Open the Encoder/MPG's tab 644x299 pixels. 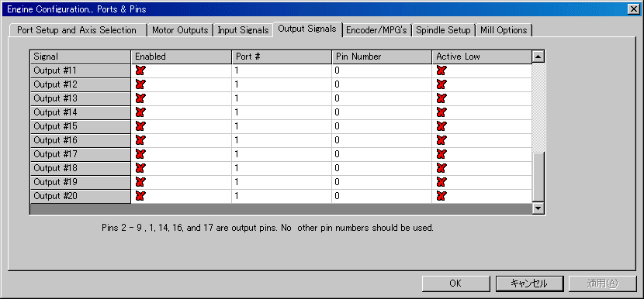coord(377,30)
